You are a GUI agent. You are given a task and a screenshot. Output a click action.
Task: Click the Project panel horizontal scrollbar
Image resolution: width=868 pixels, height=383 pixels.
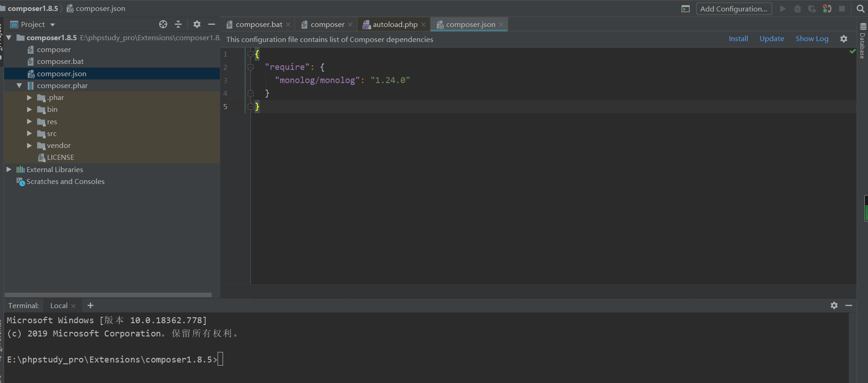pos(108,295)
